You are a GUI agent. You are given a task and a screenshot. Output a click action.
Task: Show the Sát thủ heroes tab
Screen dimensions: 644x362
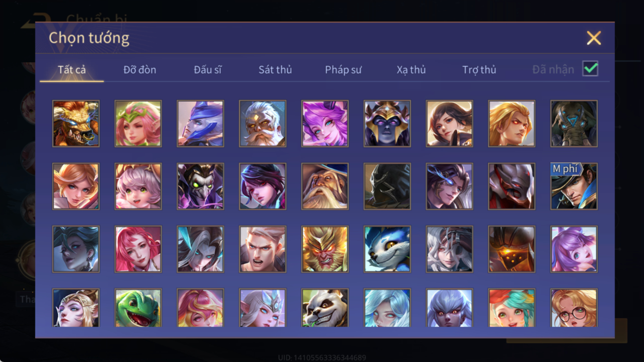tap(275, 70)
